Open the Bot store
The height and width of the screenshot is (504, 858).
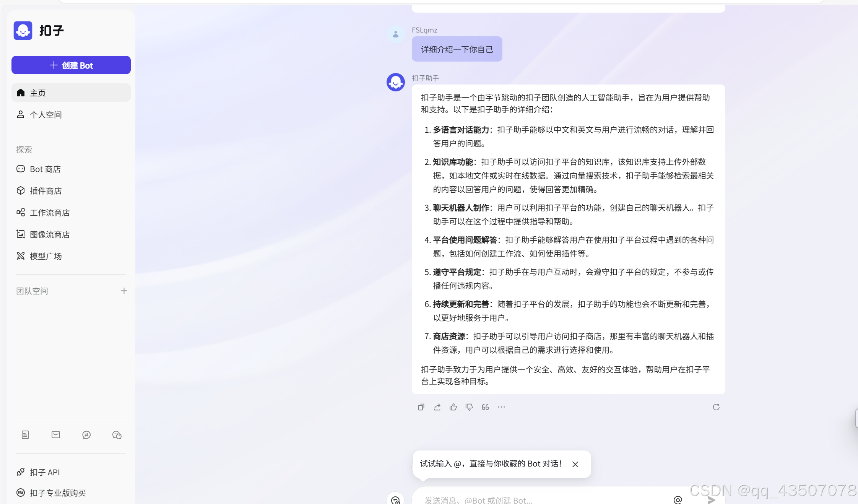pos(45,169)
